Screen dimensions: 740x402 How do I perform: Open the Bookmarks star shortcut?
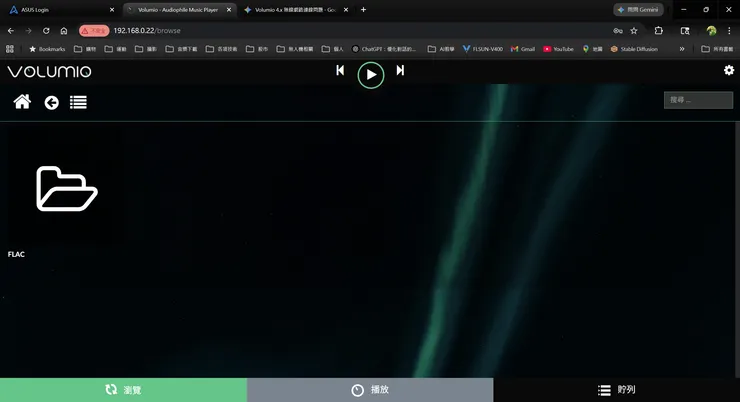tap(47, 49)
